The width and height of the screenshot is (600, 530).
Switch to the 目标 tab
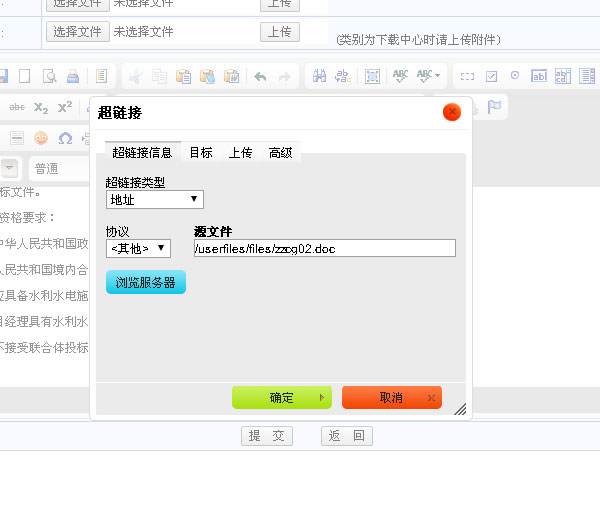tap(201, 152)
